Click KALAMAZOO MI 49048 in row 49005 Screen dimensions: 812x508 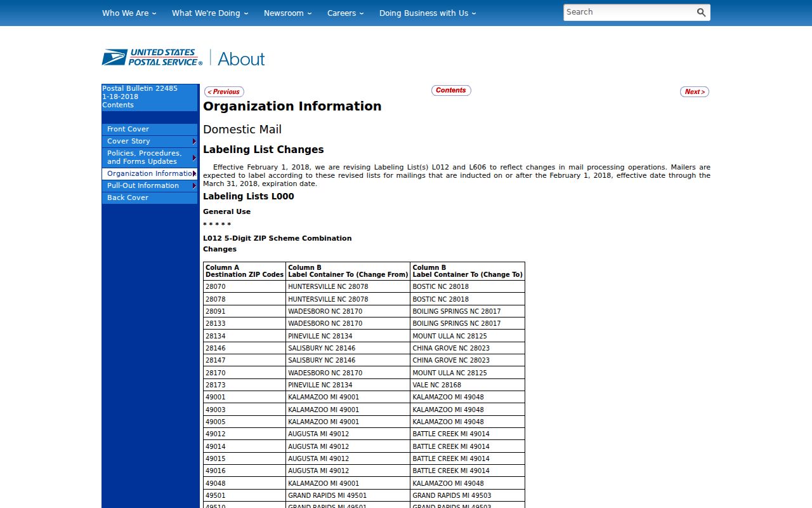click(x=468, y=422)
